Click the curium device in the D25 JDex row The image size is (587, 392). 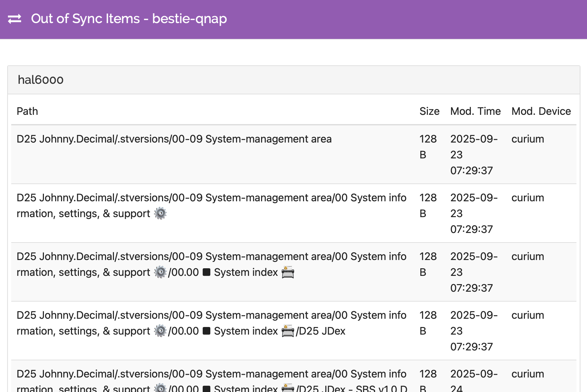click(528, 315)
